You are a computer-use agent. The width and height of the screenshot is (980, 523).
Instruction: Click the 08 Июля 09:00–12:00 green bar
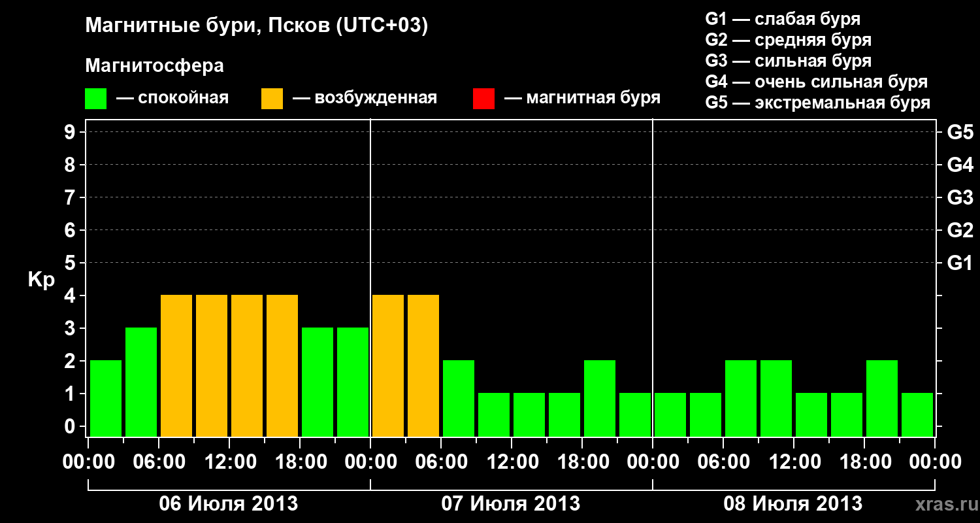click(776, 398)
